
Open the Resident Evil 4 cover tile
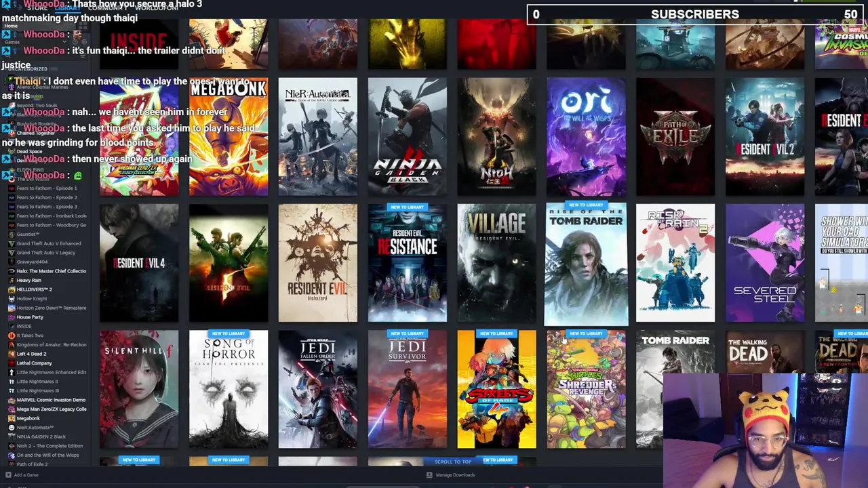pos(139,263)
